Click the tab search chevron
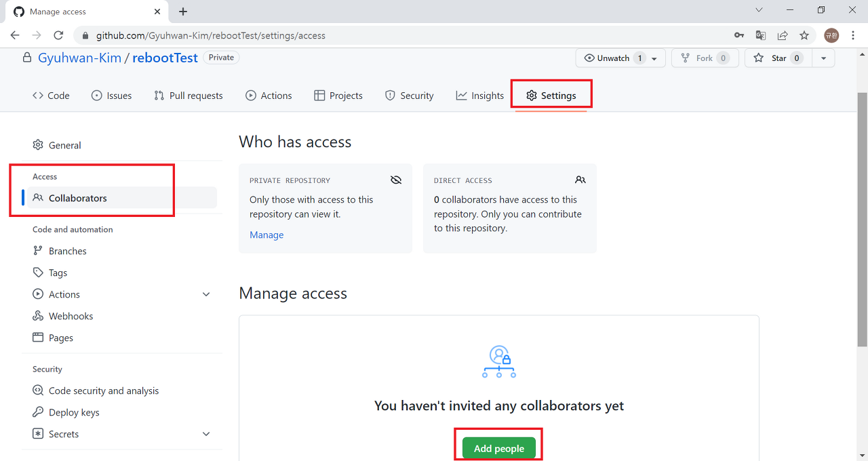The width and height of the screenshot is (868, 461). pyautogui.click(x=759, y=10)
